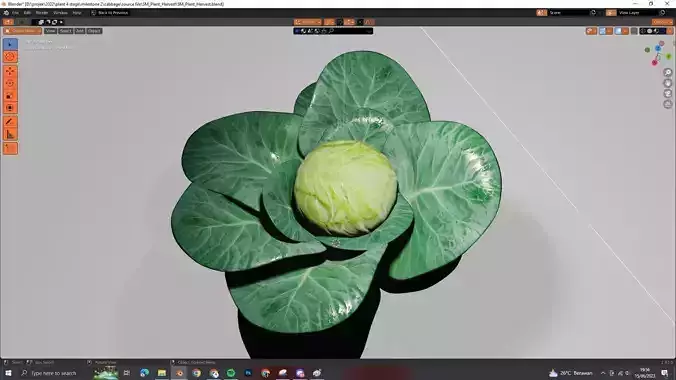
Task: Select the Rotate tool
Action: [x=10, y=84]
